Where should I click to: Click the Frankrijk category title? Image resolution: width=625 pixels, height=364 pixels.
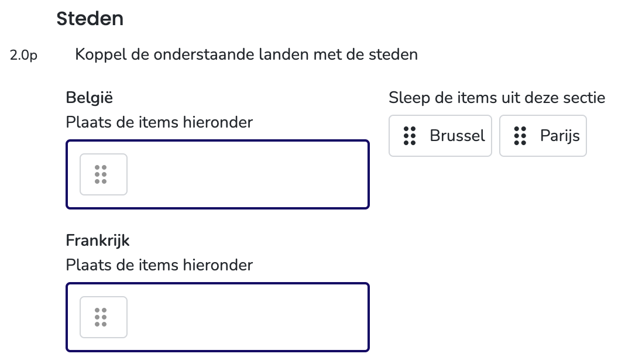click(x=98, y=241)
